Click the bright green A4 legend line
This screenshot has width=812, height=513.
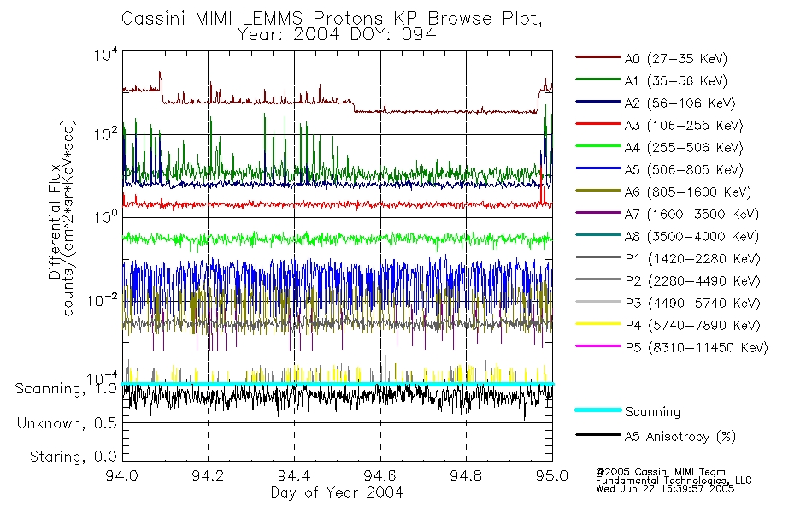click(598, 146)
